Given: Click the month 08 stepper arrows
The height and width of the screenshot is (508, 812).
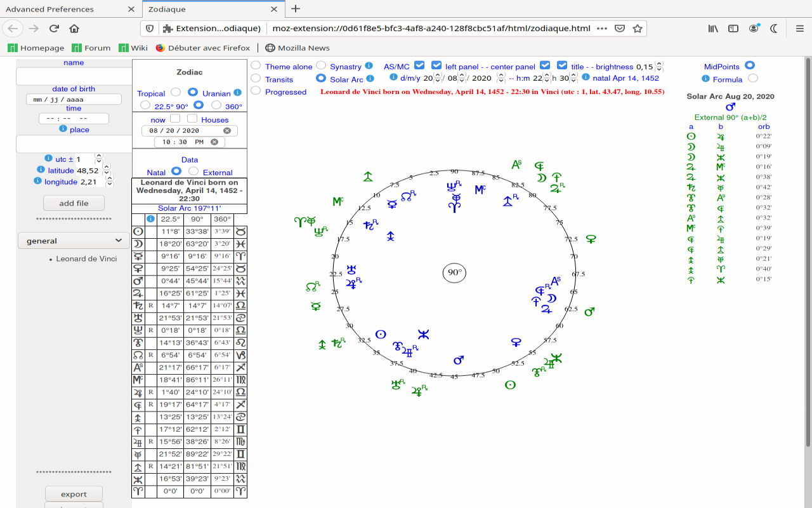Looking at the screenshot, I should (462, 77).
